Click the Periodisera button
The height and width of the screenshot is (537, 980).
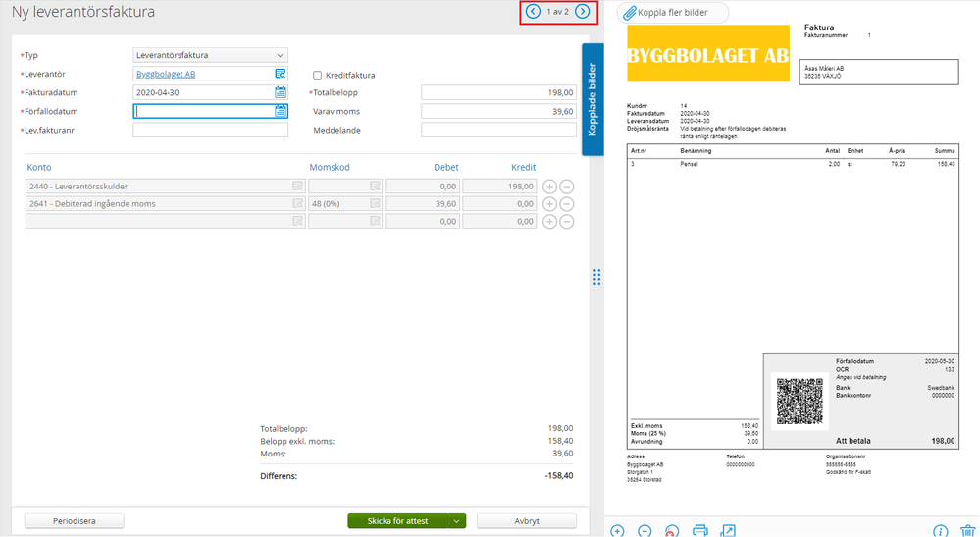pos(74,521)
